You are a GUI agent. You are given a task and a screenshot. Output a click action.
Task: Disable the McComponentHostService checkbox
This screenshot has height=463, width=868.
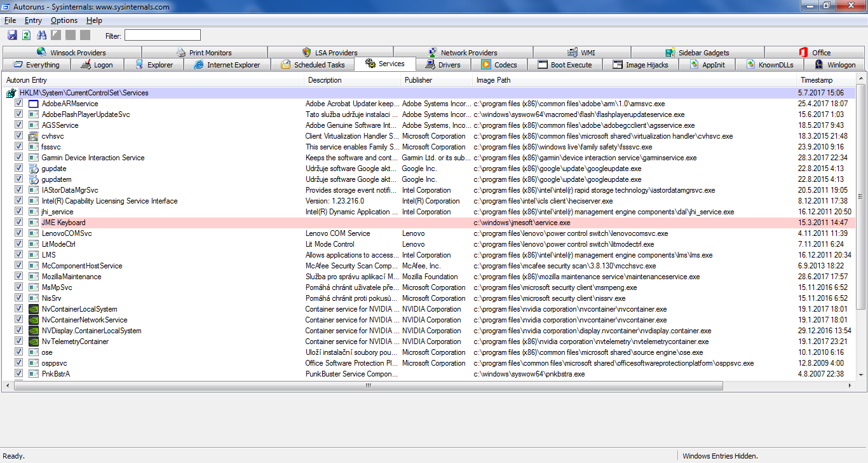click(19, 266)
